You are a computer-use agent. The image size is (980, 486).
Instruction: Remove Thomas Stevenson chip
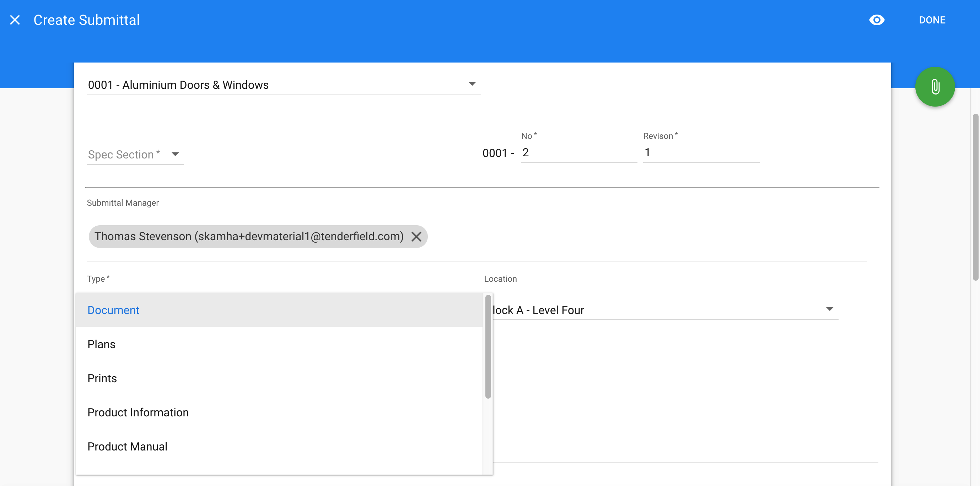pyautogui.click(x=416, y=237)
